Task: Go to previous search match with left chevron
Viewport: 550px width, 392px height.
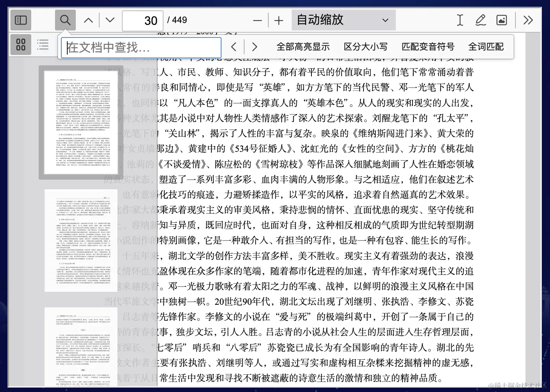Action: coord(234,46)
